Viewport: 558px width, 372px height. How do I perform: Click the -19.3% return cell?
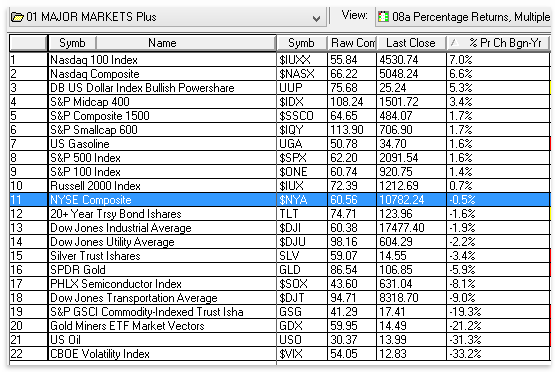click(498, 312)
